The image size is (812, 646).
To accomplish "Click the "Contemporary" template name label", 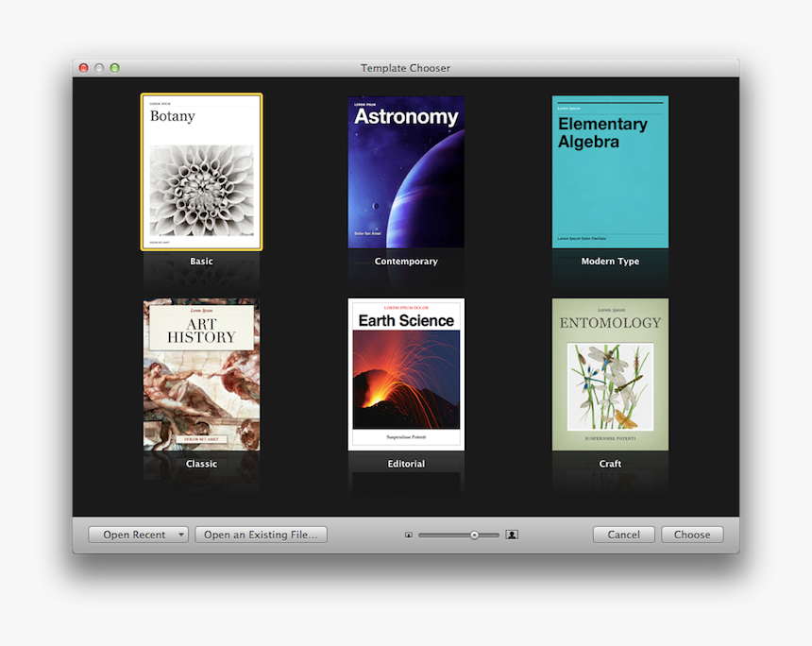I will point(406,262).
